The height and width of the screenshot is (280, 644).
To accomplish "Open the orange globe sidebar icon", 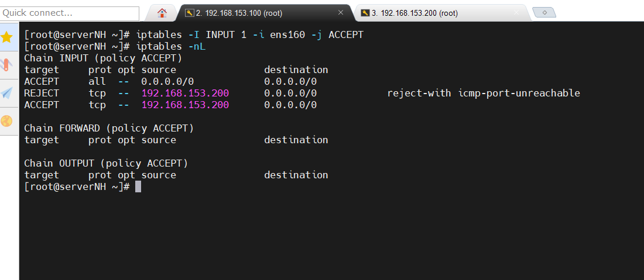I will (7, 121).
